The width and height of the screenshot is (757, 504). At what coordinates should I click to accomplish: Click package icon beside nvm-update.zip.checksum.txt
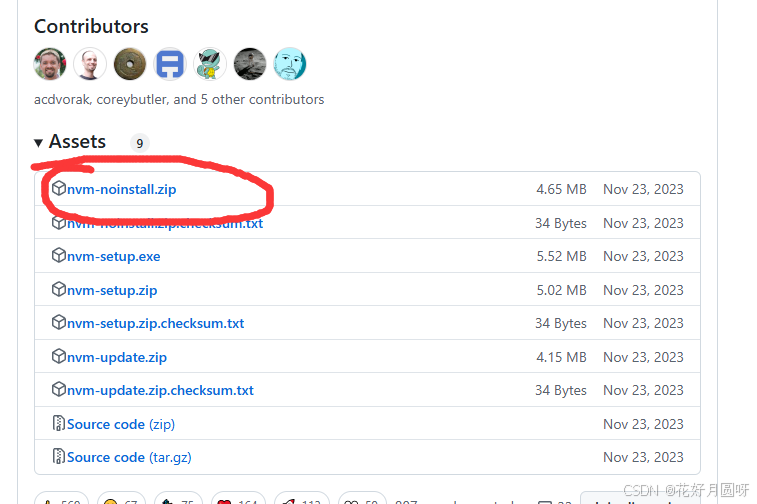tap(58, 389)
